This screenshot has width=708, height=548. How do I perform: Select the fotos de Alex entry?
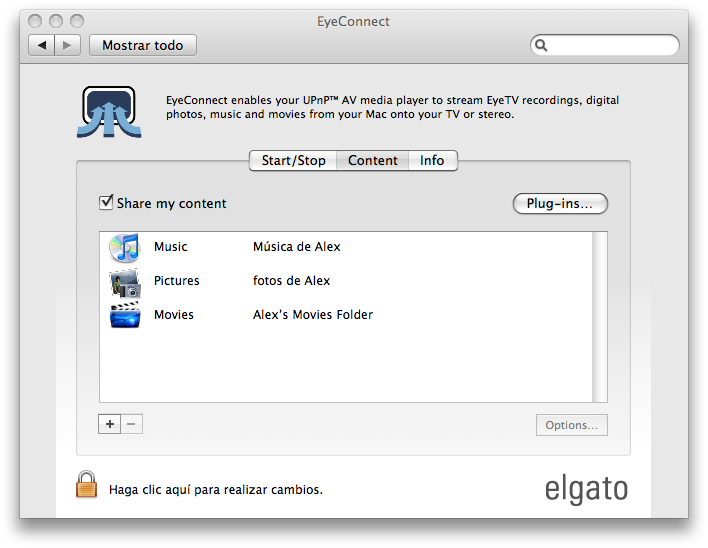point(291,281)
